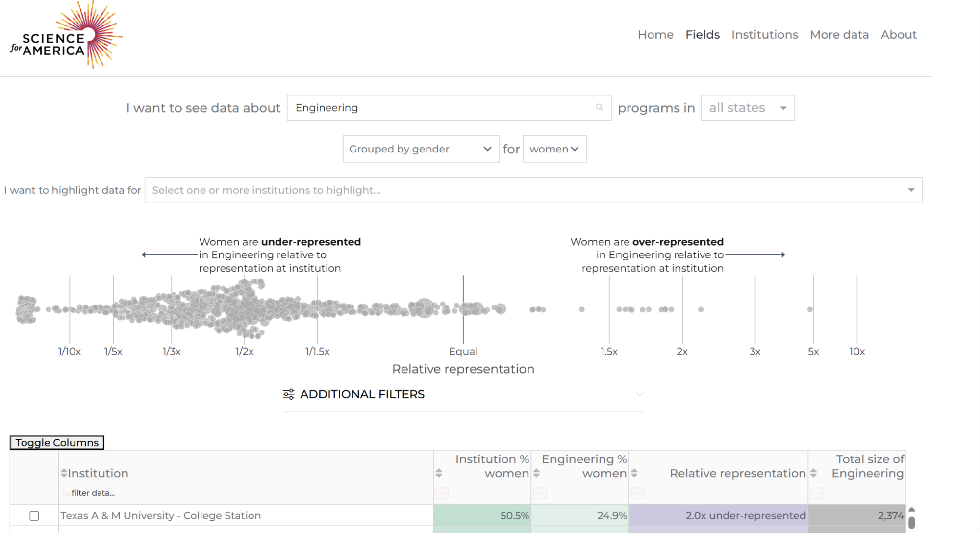Screen dimensions: 980x533
Task: Select the Texas A & M University row checkbox
Action: 34,515
